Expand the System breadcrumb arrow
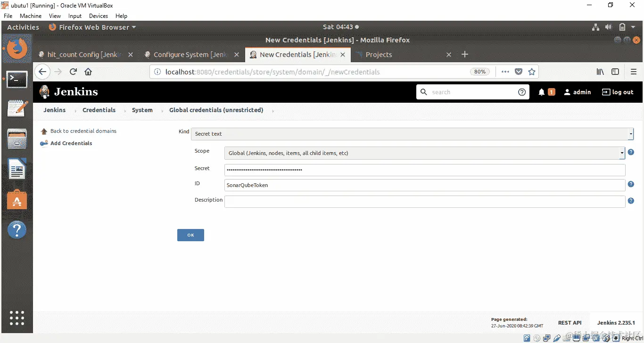Viewport: 644px width, 343px height. click(162, 111)
